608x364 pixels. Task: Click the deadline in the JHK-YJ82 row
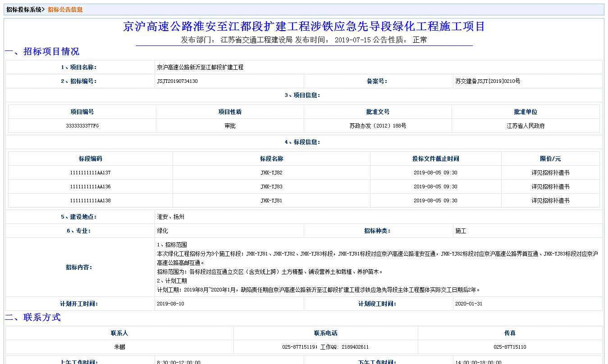point(435,173)
